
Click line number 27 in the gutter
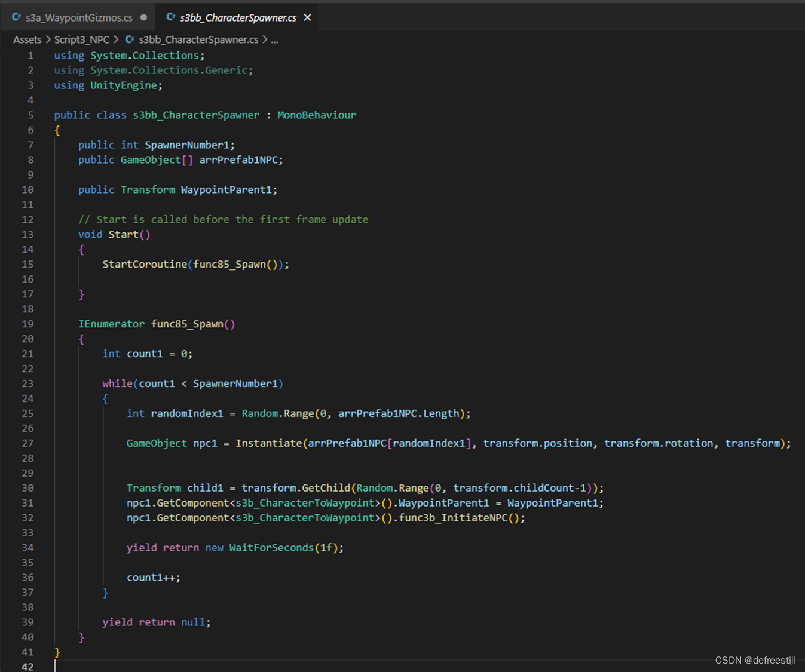click(x=27, y=443)
